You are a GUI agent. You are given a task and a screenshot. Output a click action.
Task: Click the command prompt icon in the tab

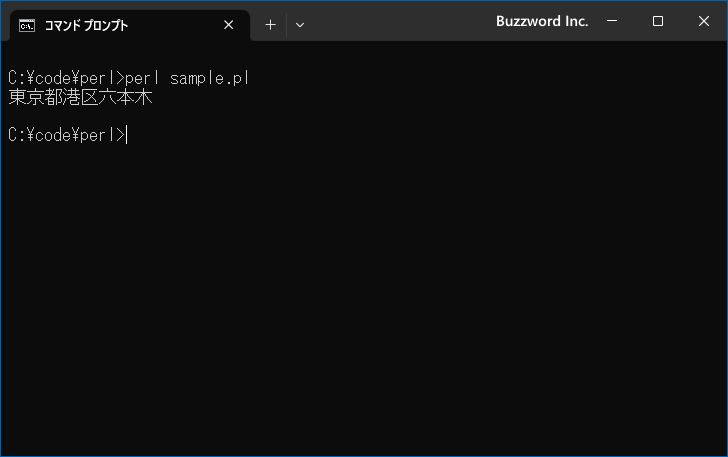pos(27,25)
